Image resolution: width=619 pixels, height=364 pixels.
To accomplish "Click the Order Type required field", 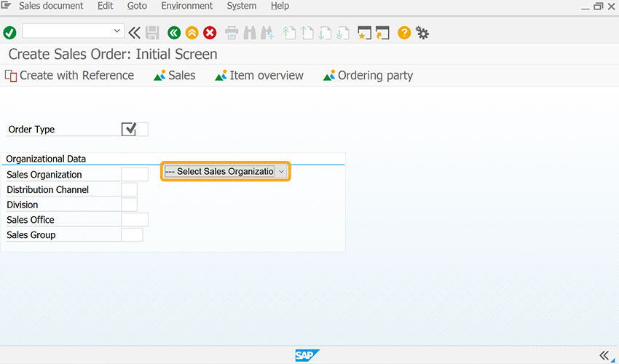I will 135,129.
